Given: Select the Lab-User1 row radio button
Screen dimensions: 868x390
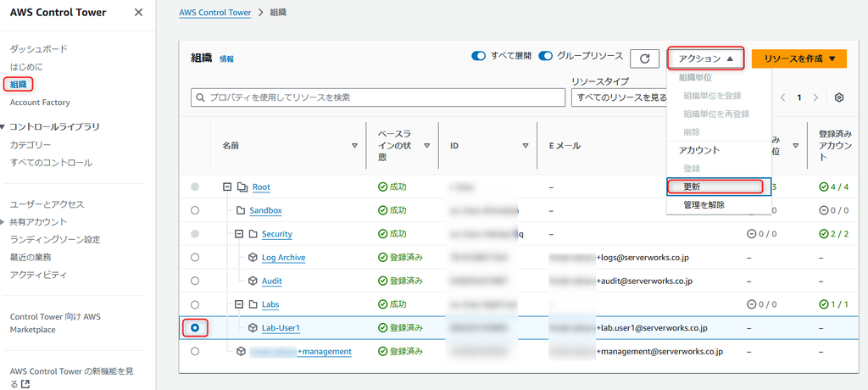Looking at the screenshot, I should click(195, 328).
